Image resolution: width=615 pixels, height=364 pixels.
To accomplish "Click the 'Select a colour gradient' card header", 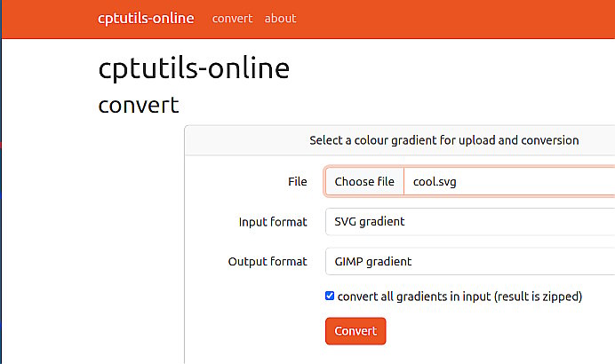I will [443, 140].
